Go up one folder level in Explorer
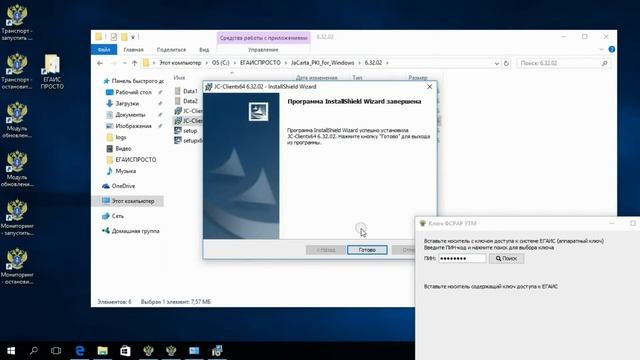Image resolution: width=640 pixels, height=360 pixels. [134, 63]
